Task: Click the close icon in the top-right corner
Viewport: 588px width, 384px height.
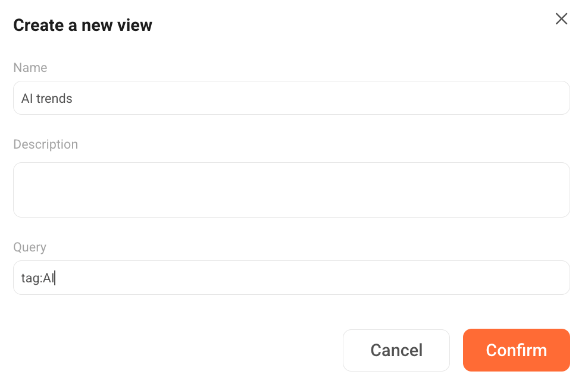Action: [x=561, y=18]
